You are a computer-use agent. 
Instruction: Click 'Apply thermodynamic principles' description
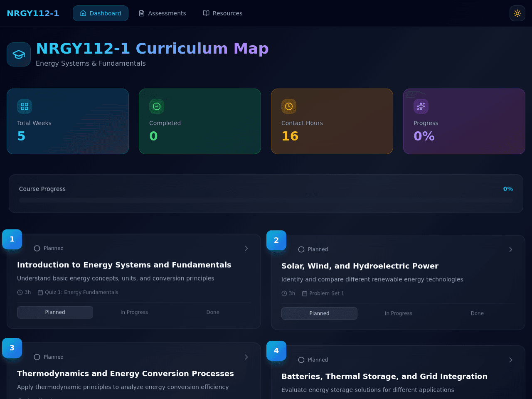click(123, 387)
